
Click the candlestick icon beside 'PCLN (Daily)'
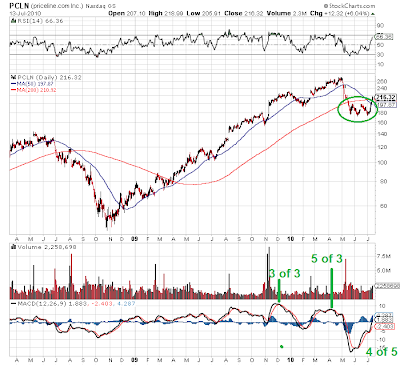pyautogui.click(x=14, y=77)
